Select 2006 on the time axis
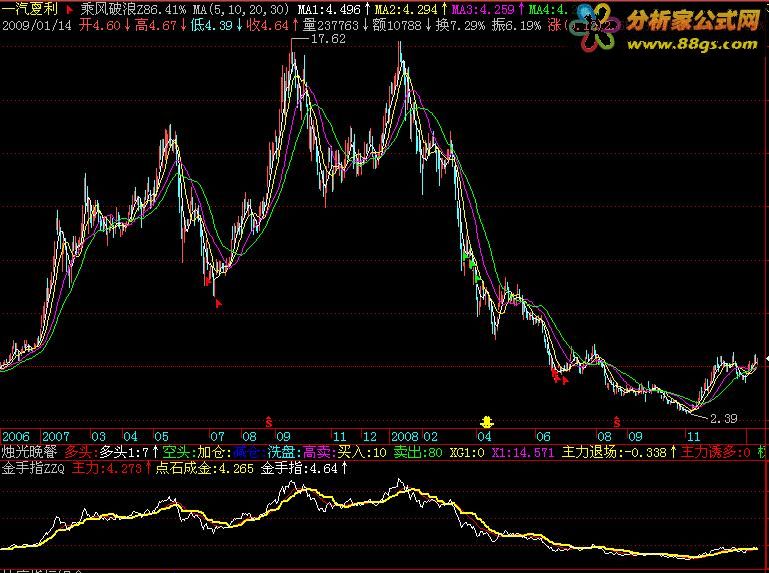The width and height of the screenshot is (769, 573). click(16, 436)
